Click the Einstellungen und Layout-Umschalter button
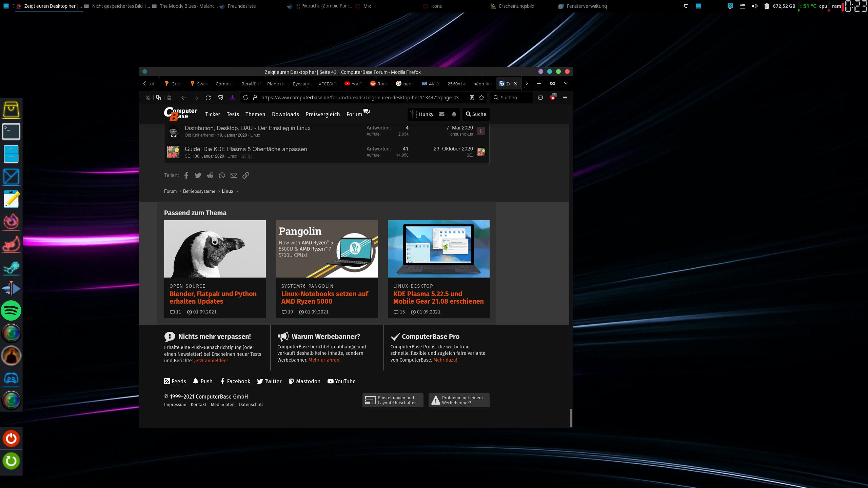The image size is (868, 488). click(393, 400)
